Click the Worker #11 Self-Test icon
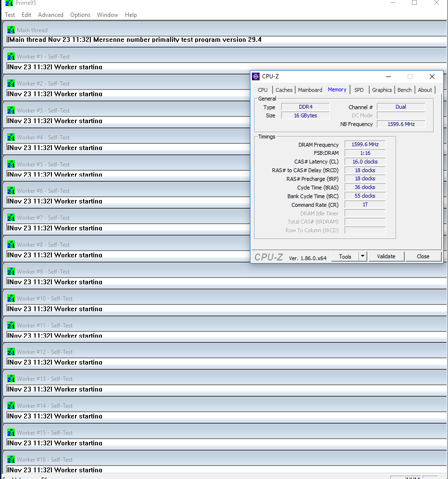This screenshot has height=479, width=448. coord(11,325)
